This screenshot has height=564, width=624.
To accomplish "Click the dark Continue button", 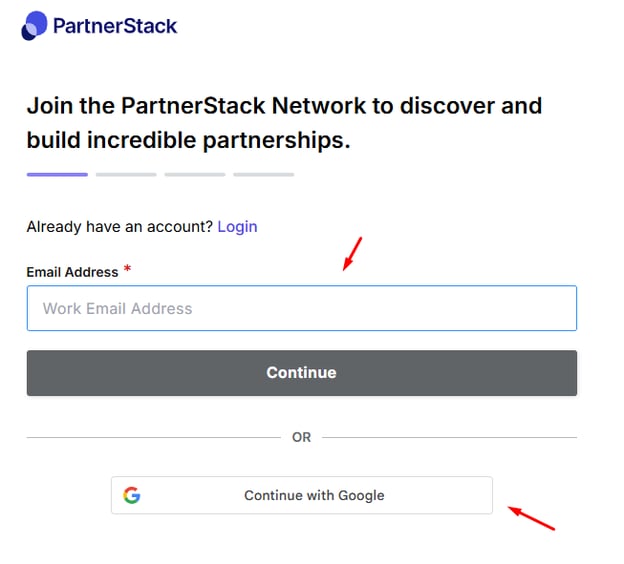I will 302,373.
